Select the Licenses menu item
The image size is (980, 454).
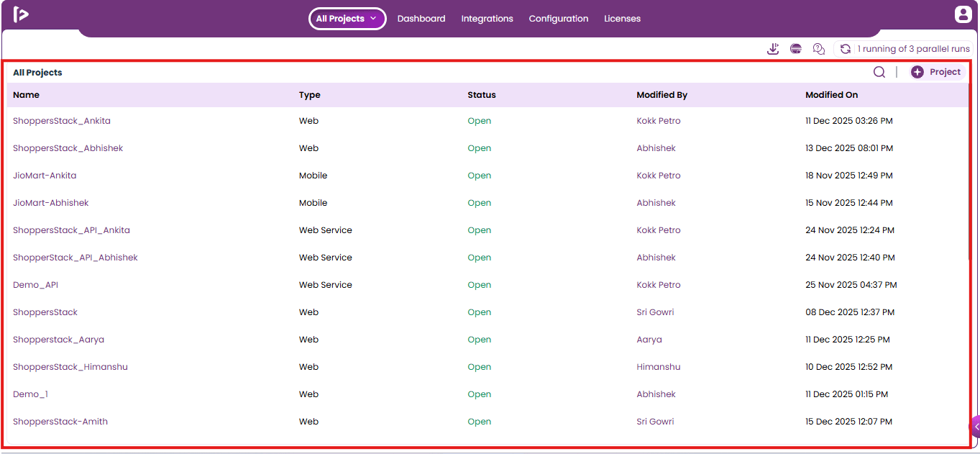[x=623, y=19]
